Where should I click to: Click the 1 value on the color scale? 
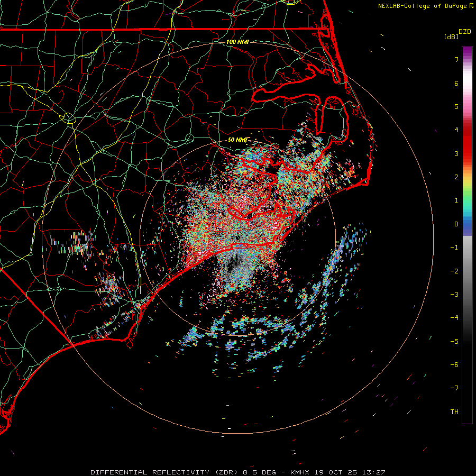pos(456,200)
